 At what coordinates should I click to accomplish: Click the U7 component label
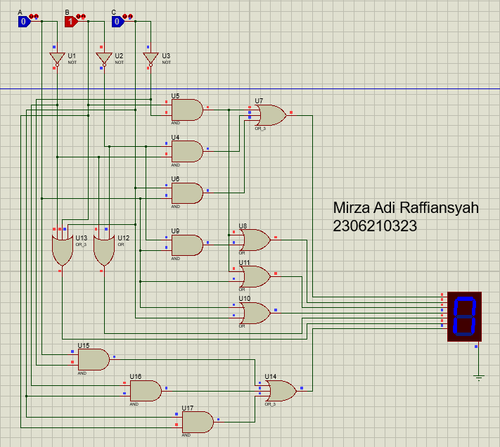[x=259, y=101]
